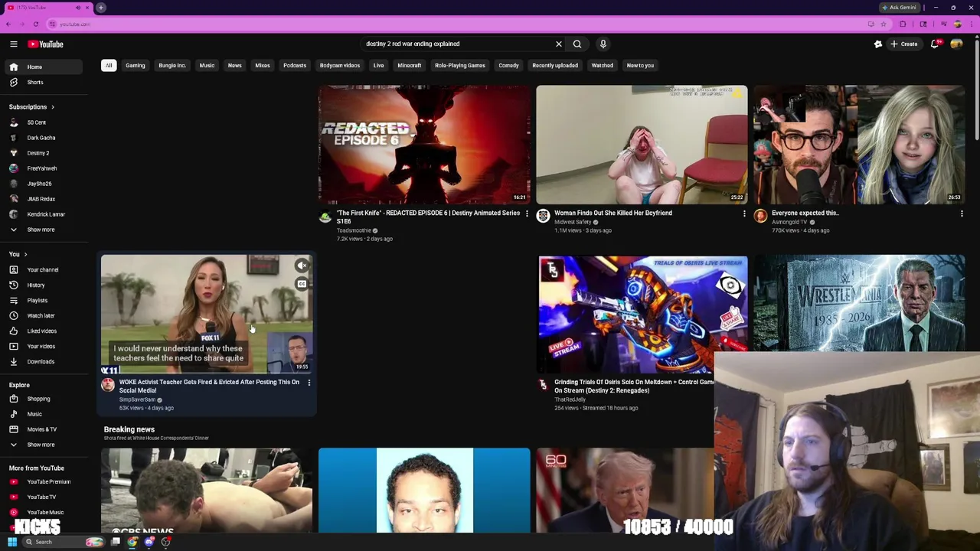Image resolution: width=980 pixels, height=551 pixels.
Task: Open the Destiny 2 subscription channel
Action: 42,153
